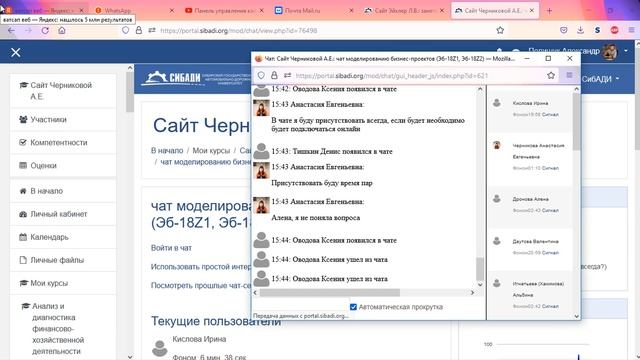Screen dimensions: 640x360
Task: Open a new browser tab with the plus button
Action: pos(549,11)
